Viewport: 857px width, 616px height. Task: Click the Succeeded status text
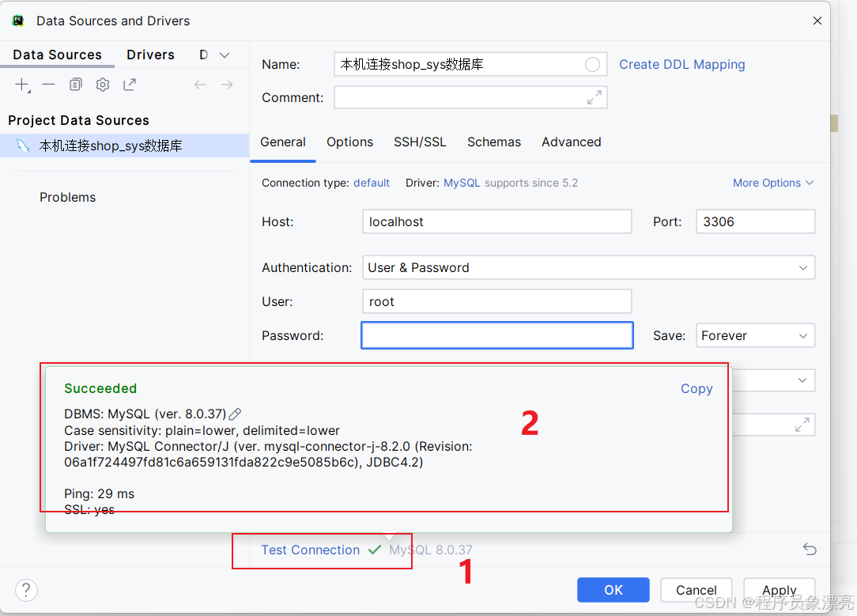click(100, 388)
